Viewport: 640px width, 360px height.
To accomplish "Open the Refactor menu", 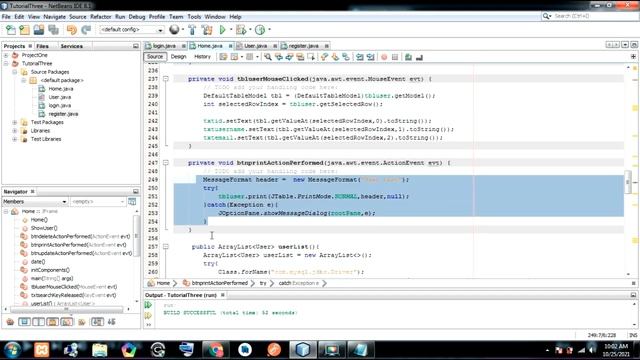I will click(x=100, y=17).
